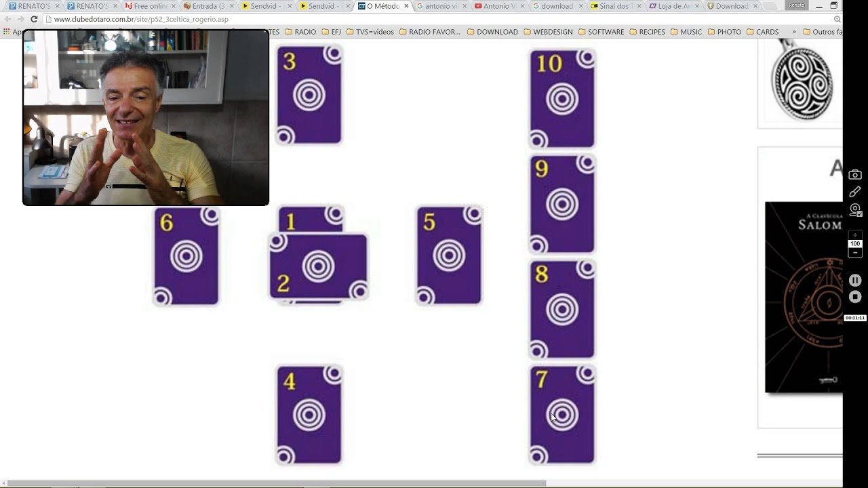Open the CARDS bookmarks folder
This screenshot has width=868, height=488.
point(762,32)
